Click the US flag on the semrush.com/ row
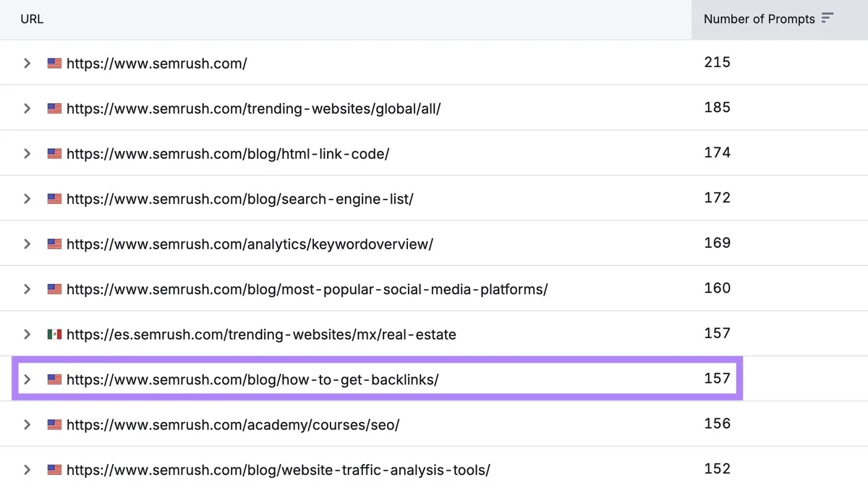Screen dimensions: 868x490 [54, 63]
